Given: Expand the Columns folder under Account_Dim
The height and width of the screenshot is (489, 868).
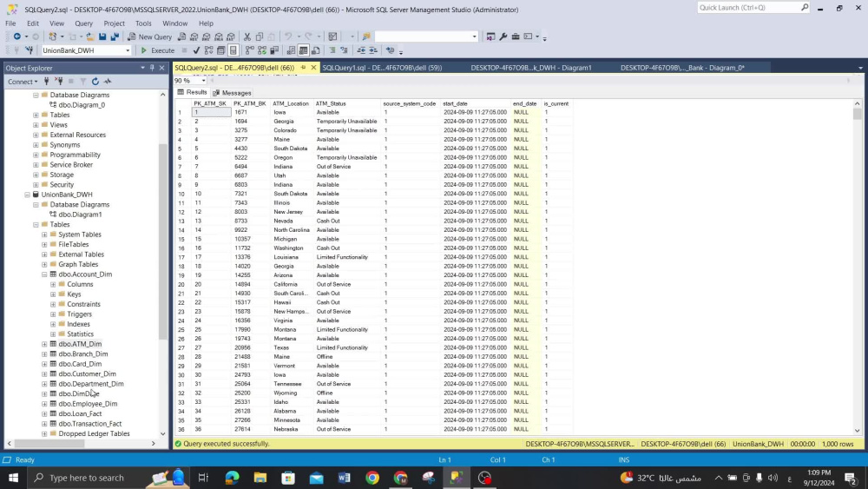Looking at the screenshot, I should tap(53, 284).
